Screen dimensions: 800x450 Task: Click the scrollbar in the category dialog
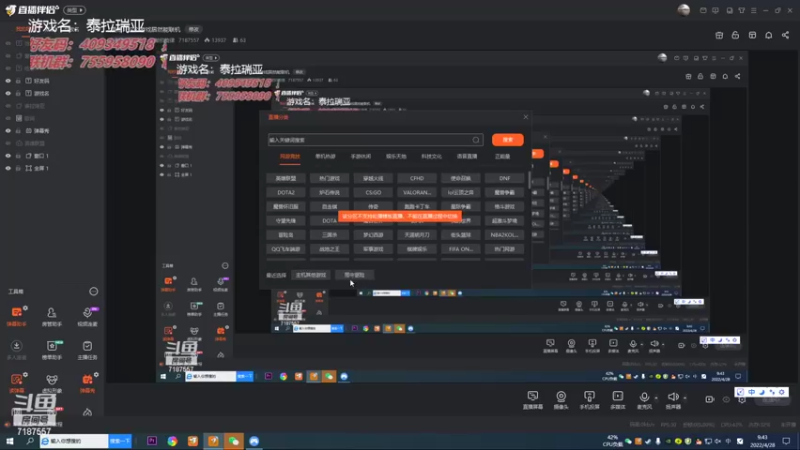529,181
